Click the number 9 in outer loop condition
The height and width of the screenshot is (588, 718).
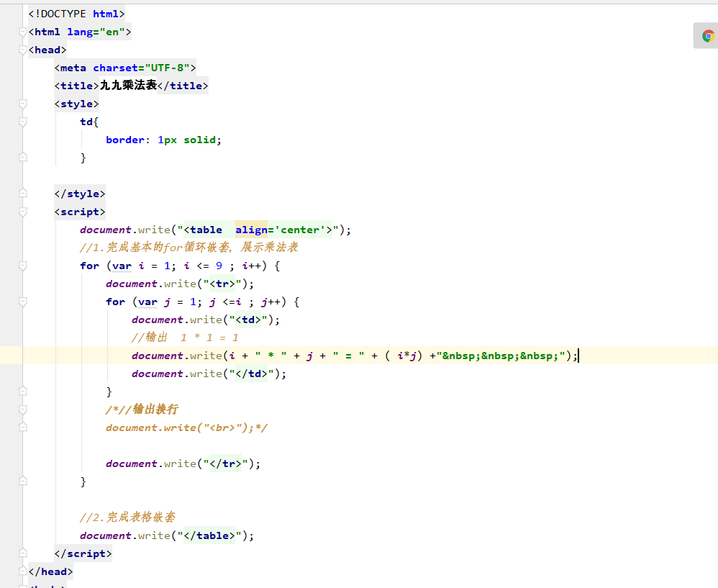(219, 266)
